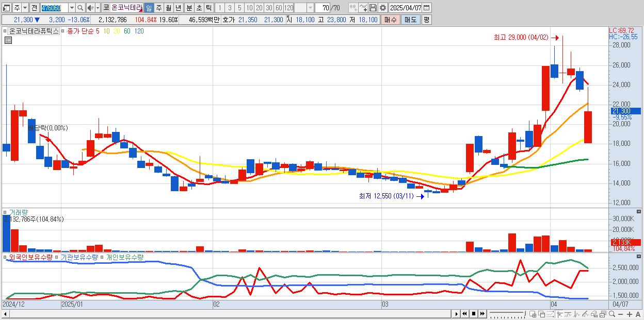Click the date field 2025/04/07
The image size is (644, 320).
coord(406,8)
